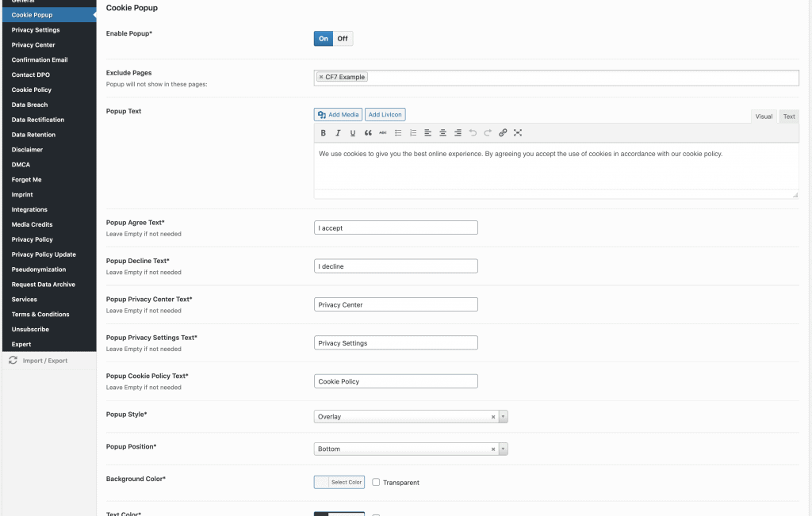
Task: Click the Add LivIcon button
Action: coord(385,114)
